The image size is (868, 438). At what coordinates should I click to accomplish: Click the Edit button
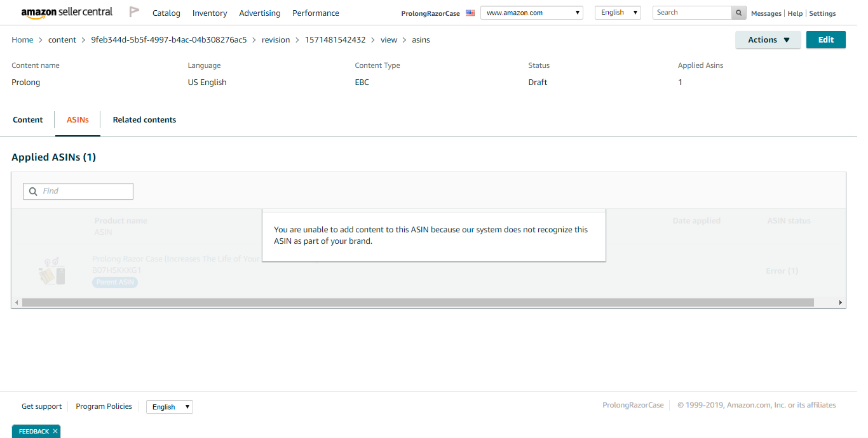[825, 39]
